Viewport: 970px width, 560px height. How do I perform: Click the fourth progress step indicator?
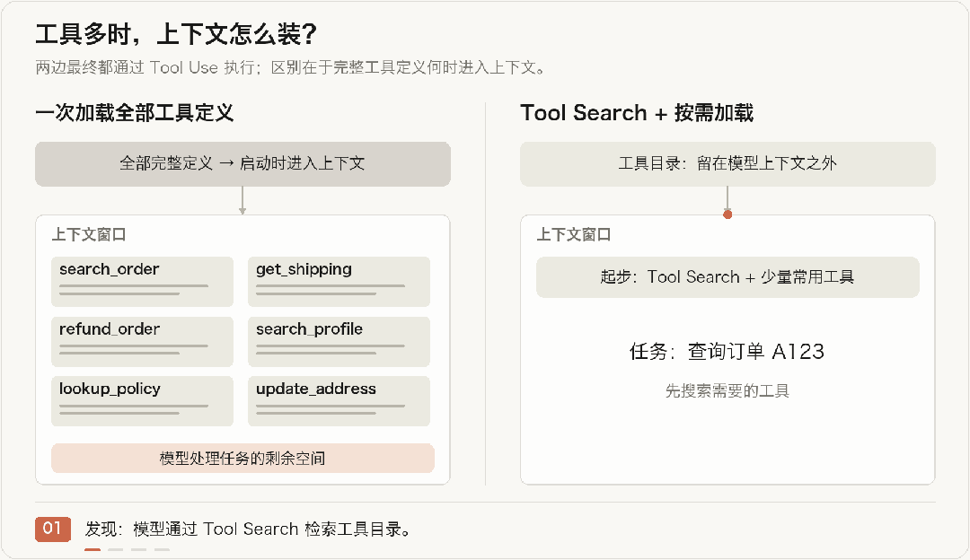(162, 549)
